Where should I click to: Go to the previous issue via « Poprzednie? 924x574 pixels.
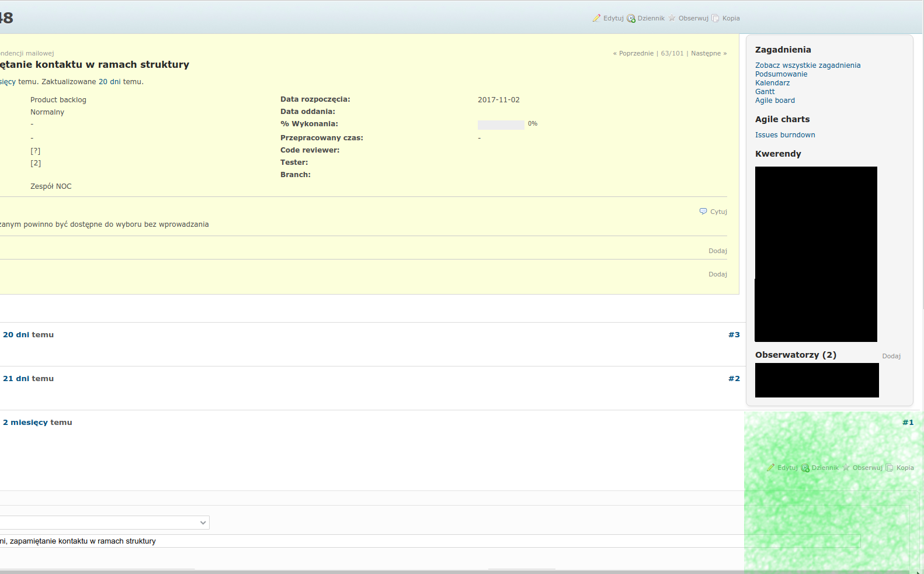coord(633,53)
